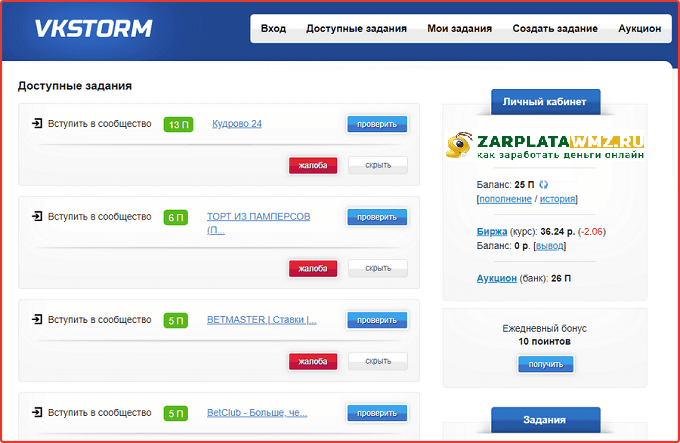Open Аукцион link in the sidebar
The height and width of the screenshot is (443, 680).
pos(497,278)
